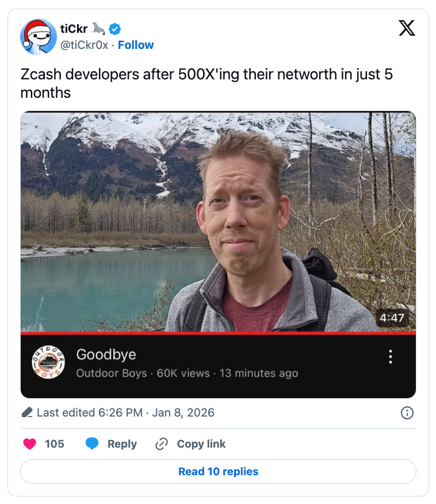Click the Outdoor Boys channel logo

pyautogui.click(x=48, y=362)
